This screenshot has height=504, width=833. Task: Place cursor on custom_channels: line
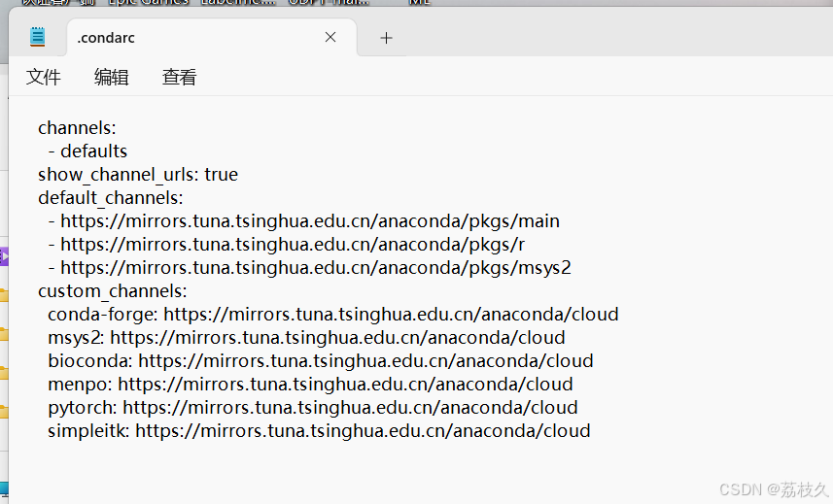coord(112,291)
